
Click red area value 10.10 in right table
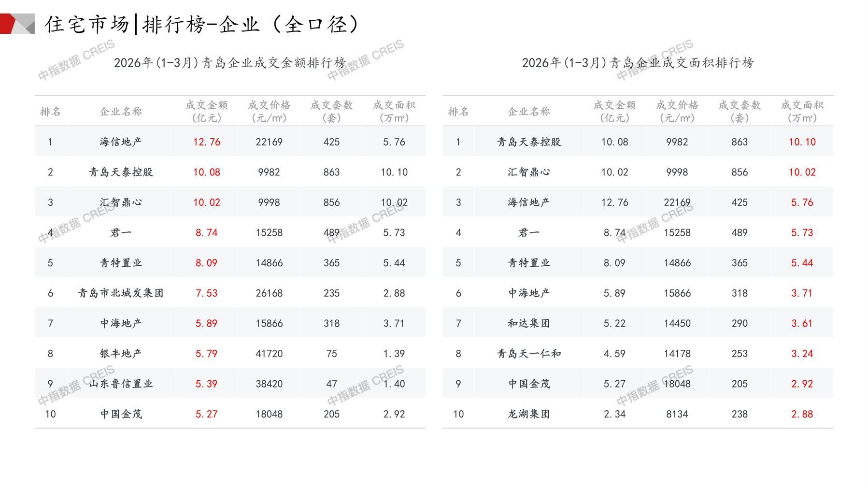802,142
